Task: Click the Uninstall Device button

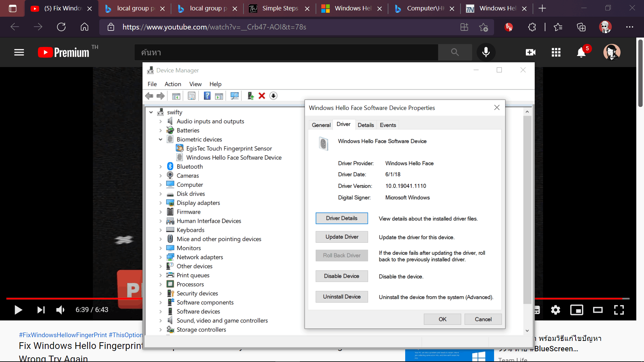Action: 341,297
